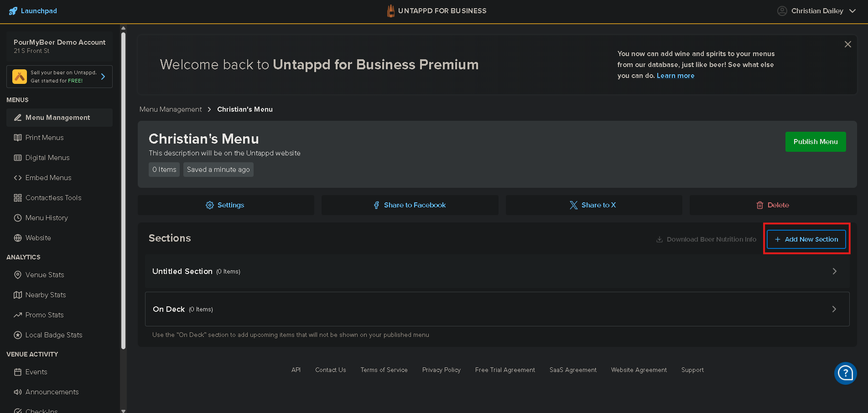Click the trash icon on the Delete button
The width and height of the screenshot is (868, 413).
[x=760, y=205]
